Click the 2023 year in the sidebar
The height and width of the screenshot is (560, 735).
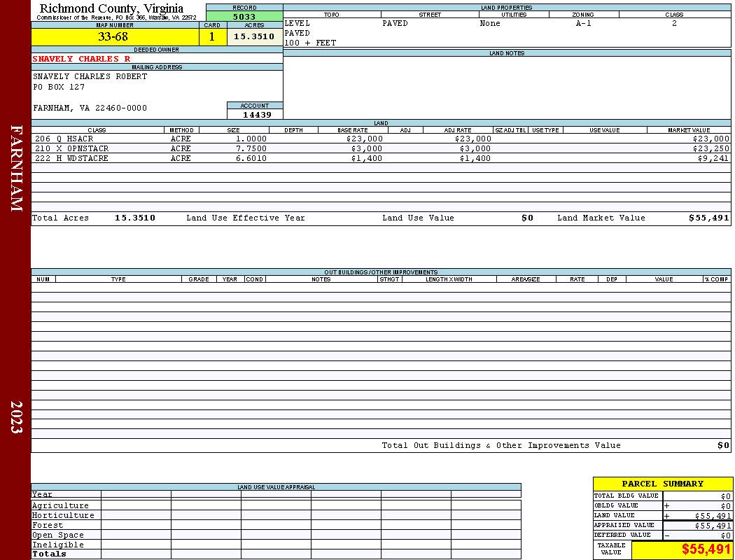coord(16,417)
